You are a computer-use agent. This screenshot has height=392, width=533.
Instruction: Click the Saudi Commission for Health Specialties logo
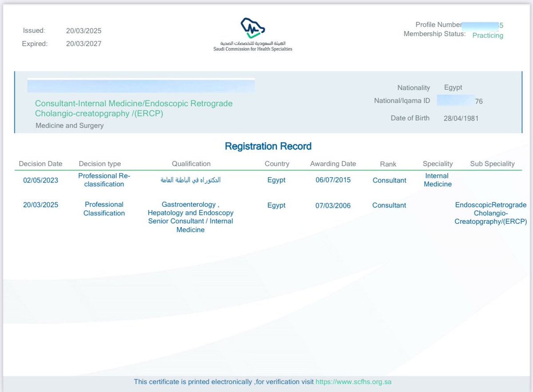(253, 33)
